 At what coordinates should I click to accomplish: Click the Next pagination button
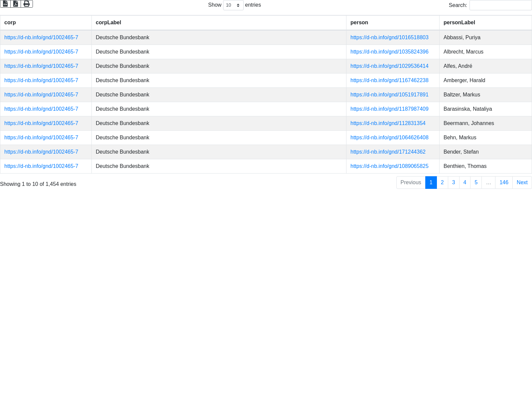tap(522, 183)
